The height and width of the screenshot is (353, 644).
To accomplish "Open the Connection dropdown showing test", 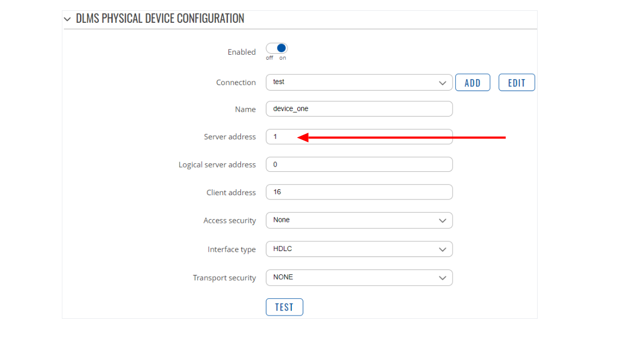I will [359, 82].
